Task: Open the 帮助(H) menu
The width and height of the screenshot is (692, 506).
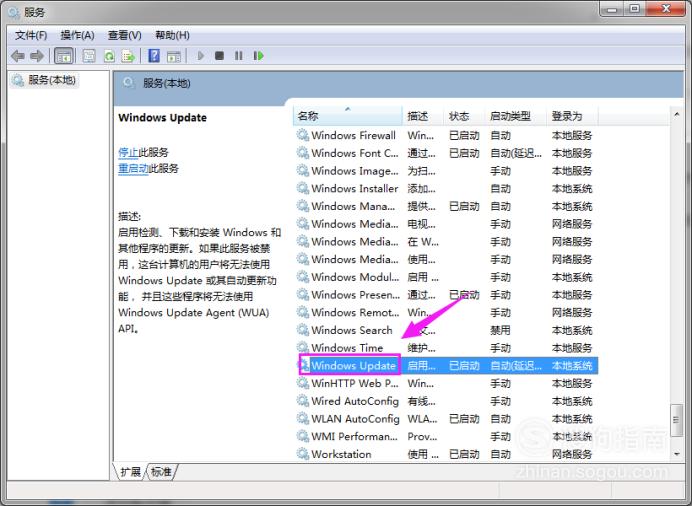Action: click(x=172, y=35)
